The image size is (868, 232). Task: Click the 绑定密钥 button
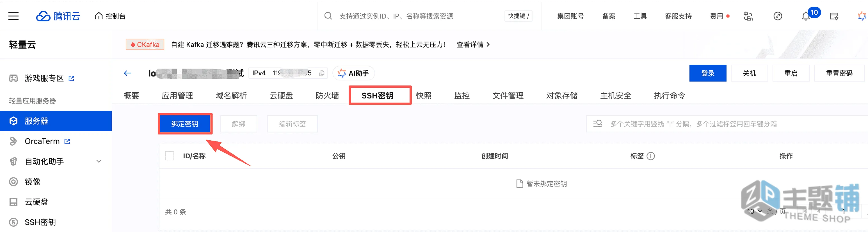coord(185,124)
